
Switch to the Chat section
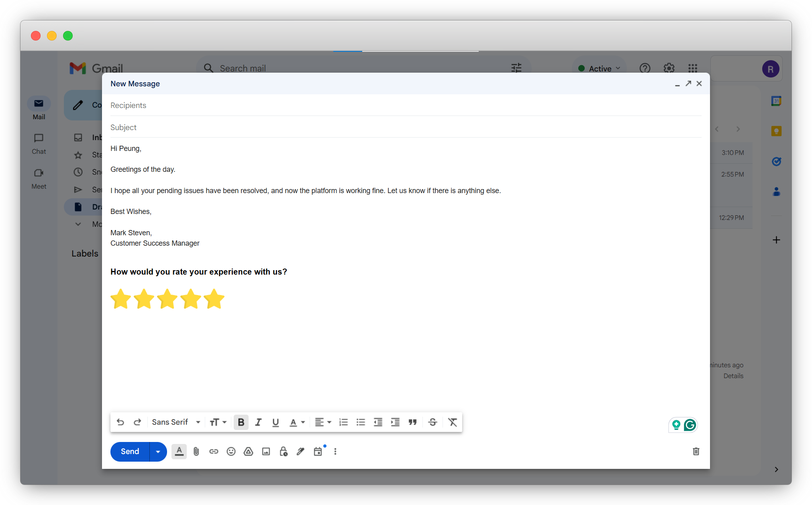[x=39, y=143]
